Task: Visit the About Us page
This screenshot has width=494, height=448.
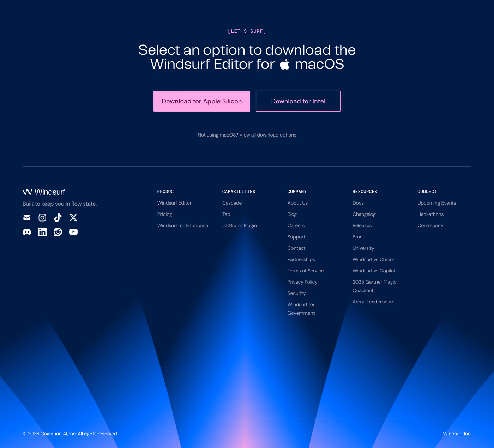Action: pyautogui.click(x=297, y=203)
